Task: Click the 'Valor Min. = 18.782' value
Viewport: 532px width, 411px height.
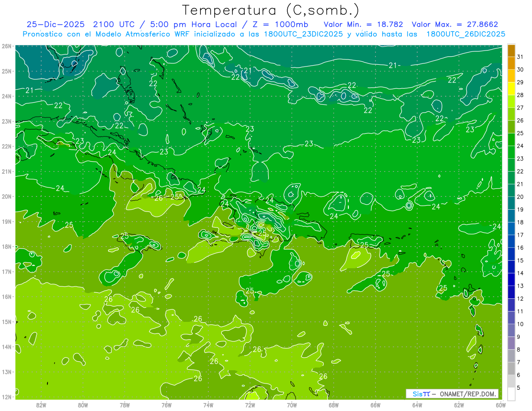Action: pyautogui.click(x=363, y=24)
